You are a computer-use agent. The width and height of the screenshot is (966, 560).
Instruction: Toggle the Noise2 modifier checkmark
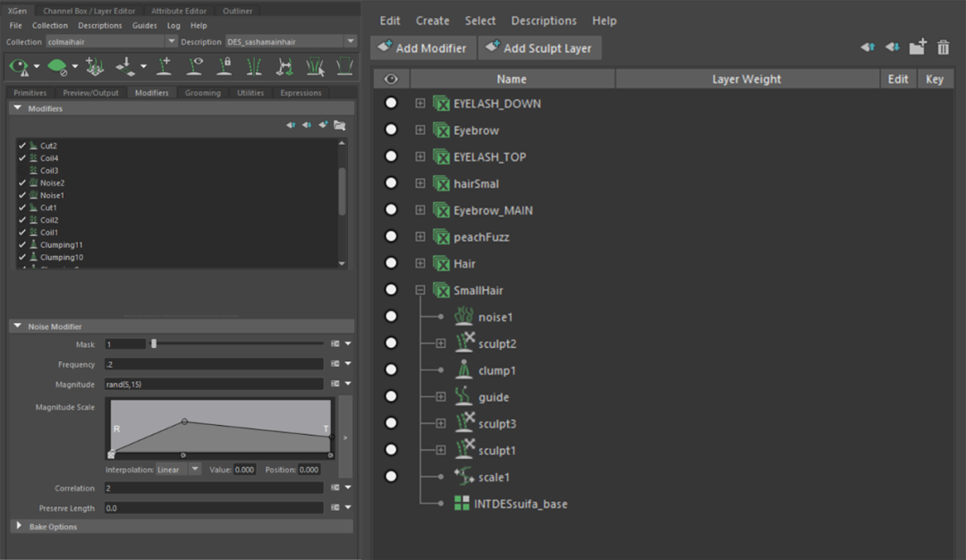click(x=22, y=183)
